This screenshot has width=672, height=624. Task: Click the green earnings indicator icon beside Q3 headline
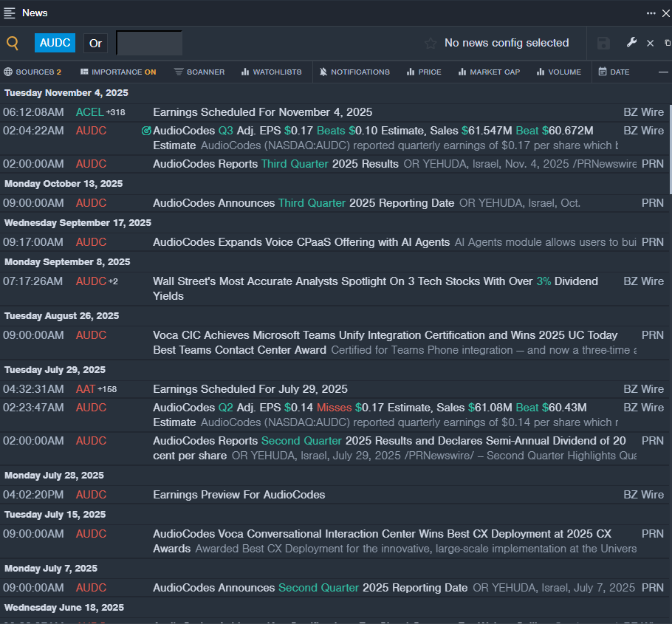[146, 131]
